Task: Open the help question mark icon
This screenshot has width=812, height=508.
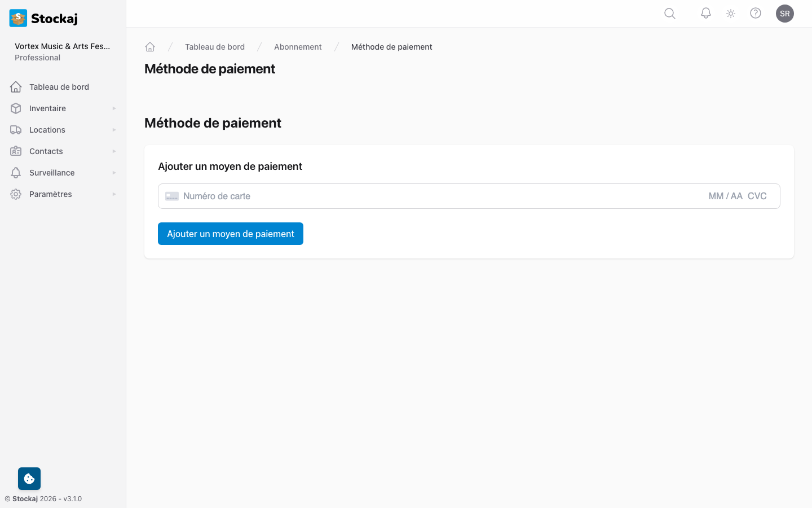Action: coord(756,13)
